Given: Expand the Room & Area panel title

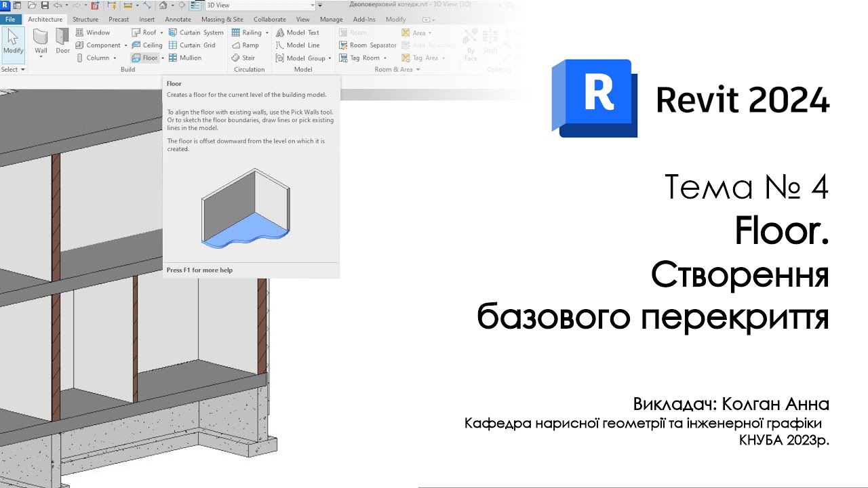Looking at the screenshot, I should 397,69.
